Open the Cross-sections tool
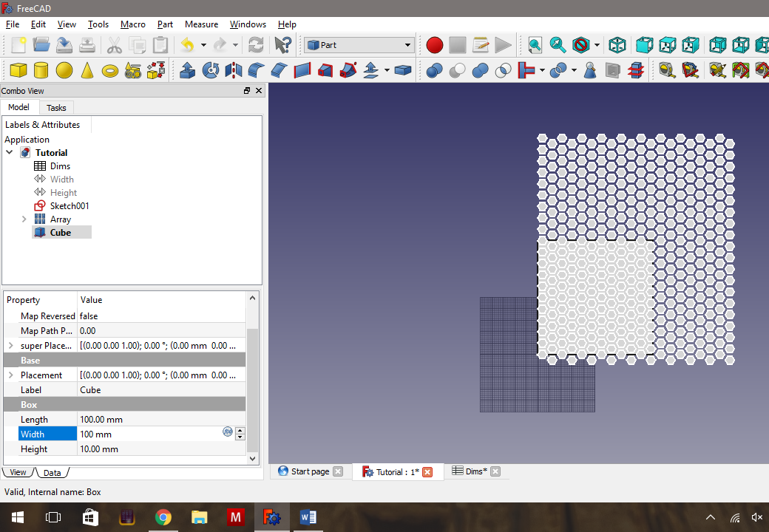This screenshot has height=532, width=769. (637, 70)
